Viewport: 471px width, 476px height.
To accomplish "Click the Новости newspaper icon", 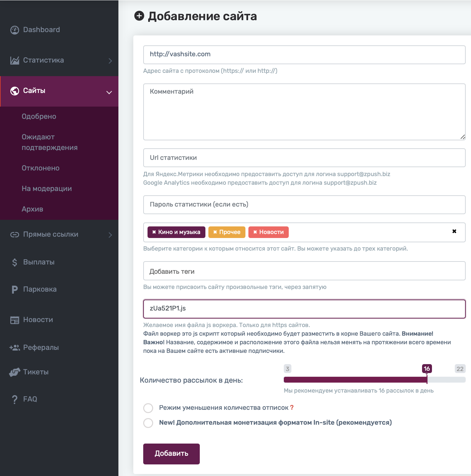I will click(15, 320).
